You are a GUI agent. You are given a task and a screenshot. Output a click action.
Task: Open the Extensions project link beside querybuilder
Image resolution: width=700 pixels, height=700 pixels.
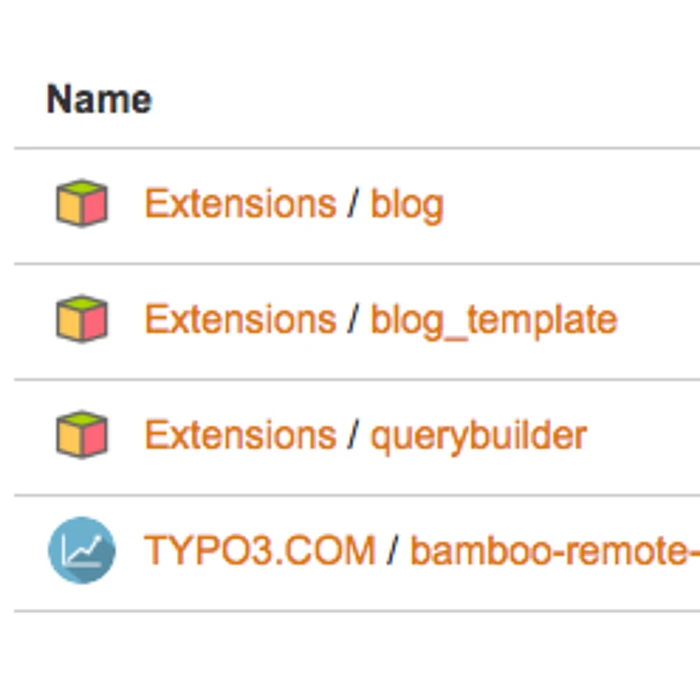(x=240, y=436)
